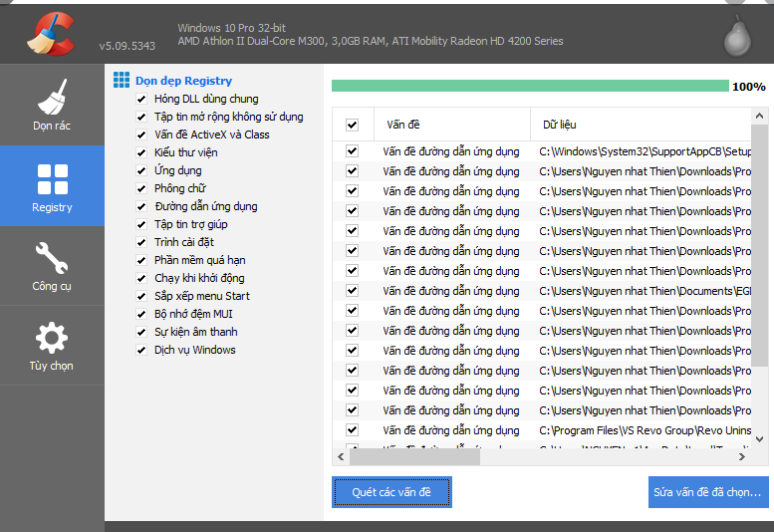
Task: Click the vertical scrollbar down arrow
Action: tap(759, 438)
